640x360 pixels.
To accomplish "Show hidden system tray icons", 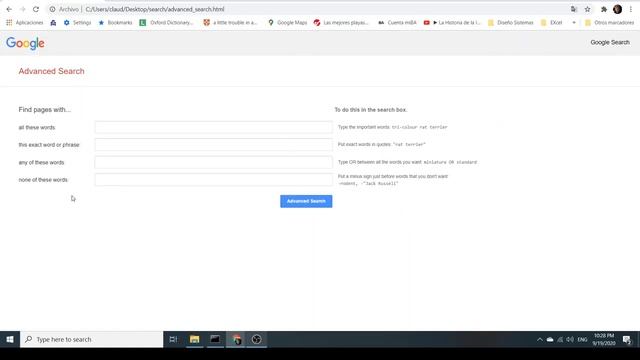I will pos(540,340).
